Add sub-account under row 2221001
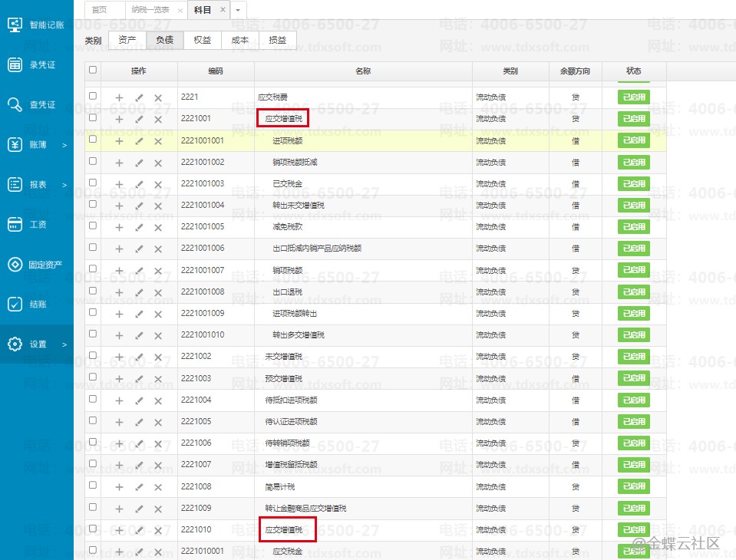Screen dimensions: 736x560 pos(119,120)
